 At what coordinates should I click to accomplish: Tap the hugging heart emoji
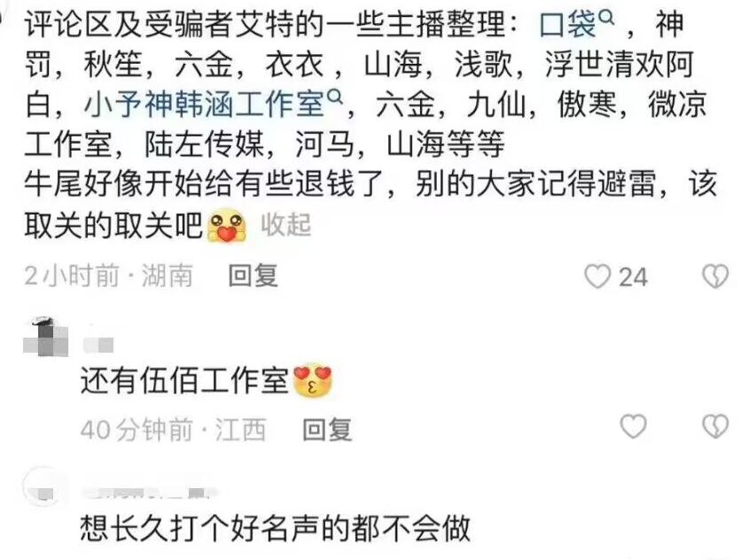(x=227, y=225)
